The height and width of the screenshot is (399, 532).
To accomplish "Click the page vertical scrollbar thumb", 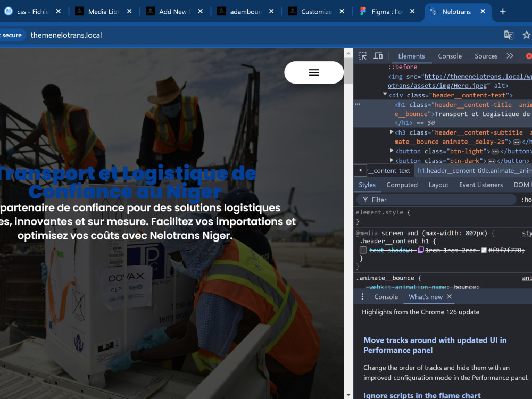I will [x=348, y=71].
